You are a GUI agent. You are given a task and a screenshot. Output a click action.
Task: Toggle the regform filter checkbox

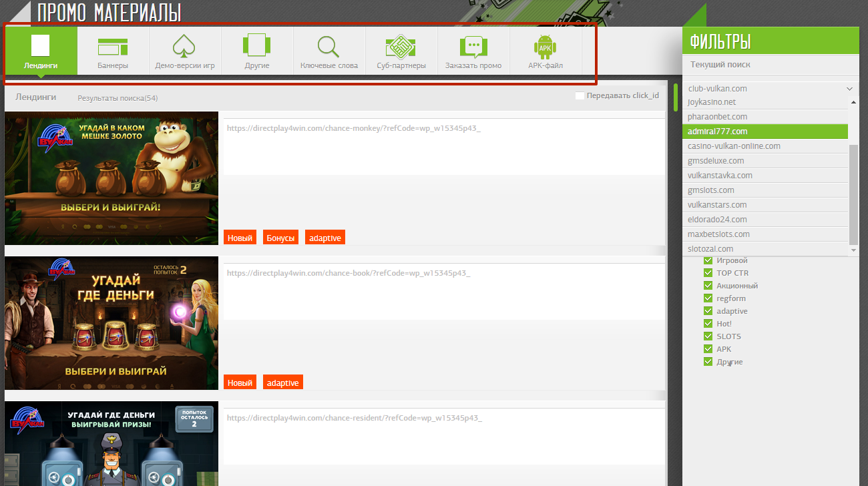coord(708,298)
